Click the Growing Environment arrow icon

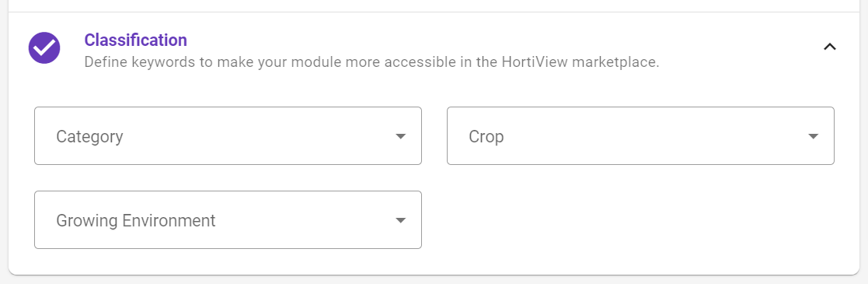tap(401, 221)
